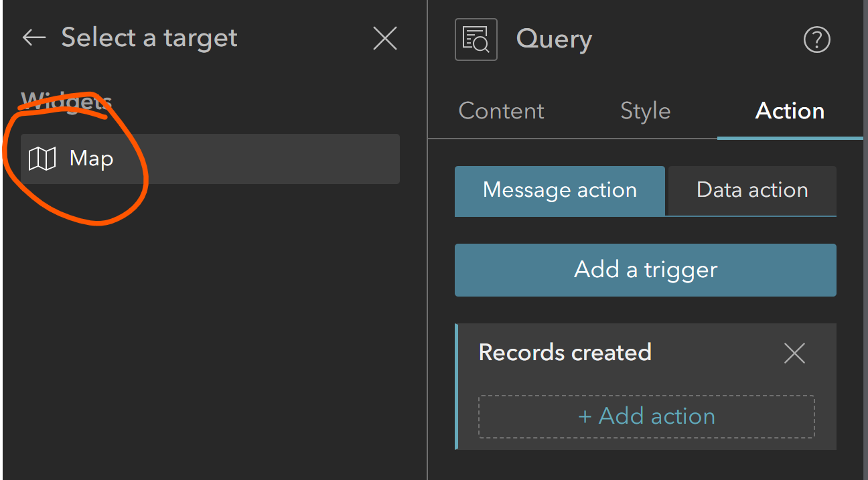
Task: Click the Select a target heading text
Action: tap(149, 38)
